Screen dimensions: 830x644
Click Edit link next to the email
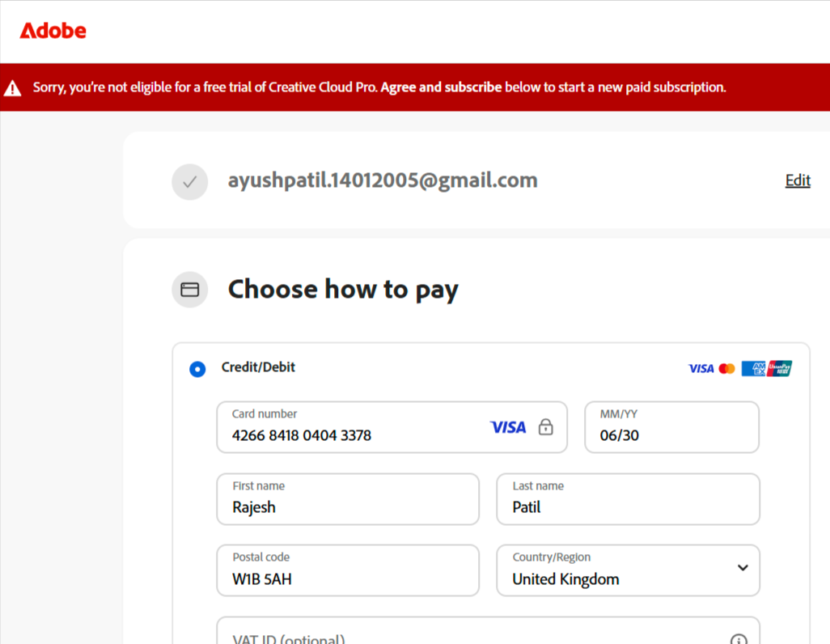[798, 180]
